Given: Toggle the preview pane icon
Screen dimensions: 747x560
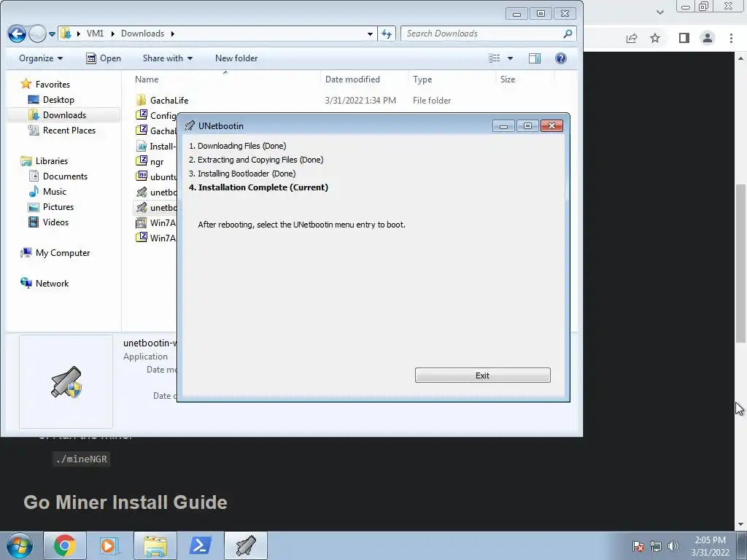Looking at the screenshot, I should coord(535,58).
